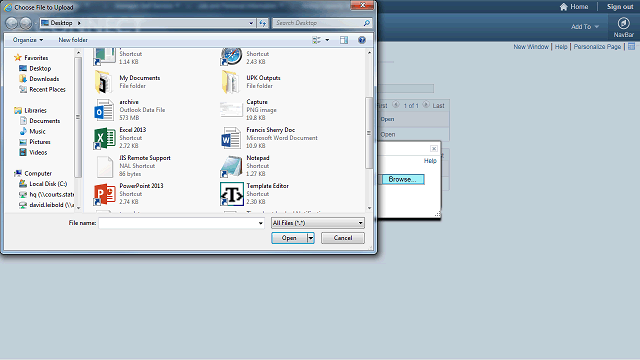Open the Personalize Page link

coord(597,47)
